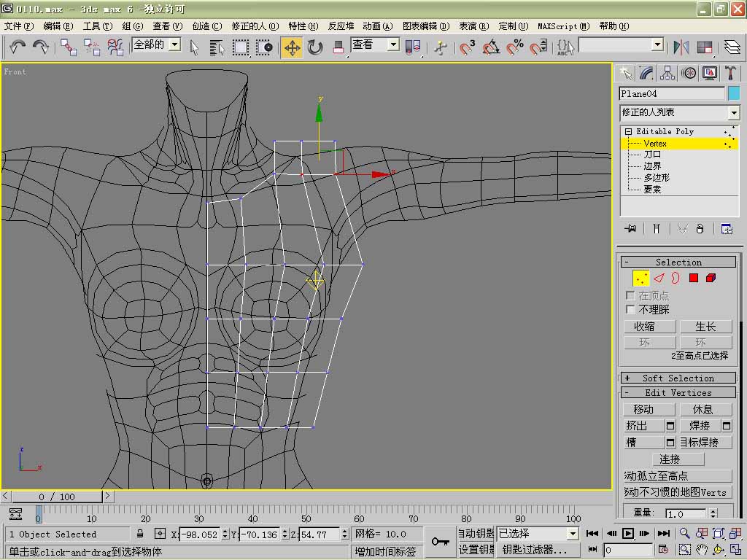Screen dimensions: 747x560
Task: Choose the Select Object arrow tool
Action: point(194,47)
